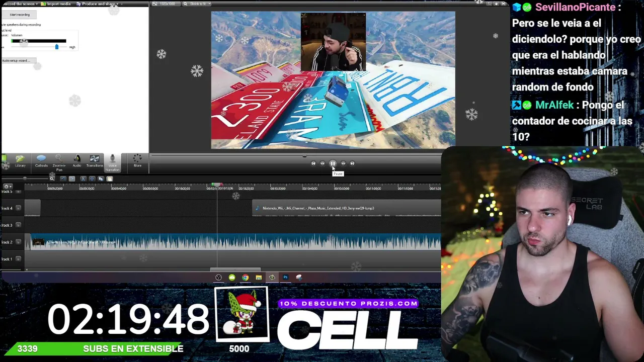
Task: Open the Library tab in Camtasia
Action: 20,161
